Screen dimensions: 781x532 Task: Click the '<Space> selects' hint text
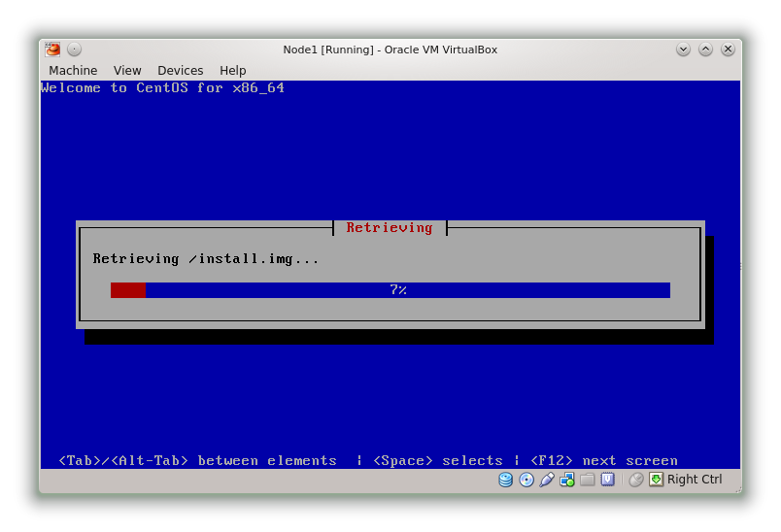(438, 461)
